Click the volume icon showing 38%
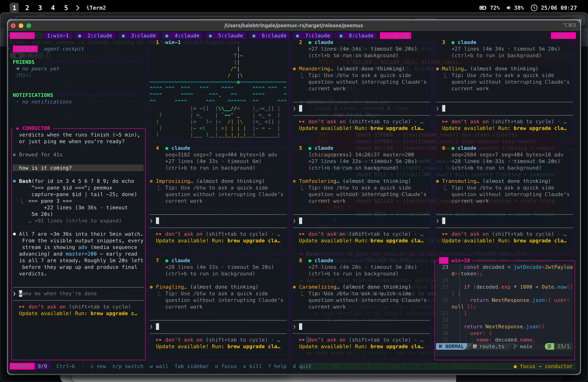The image size is (588, 382). click(x=509, y=8)
